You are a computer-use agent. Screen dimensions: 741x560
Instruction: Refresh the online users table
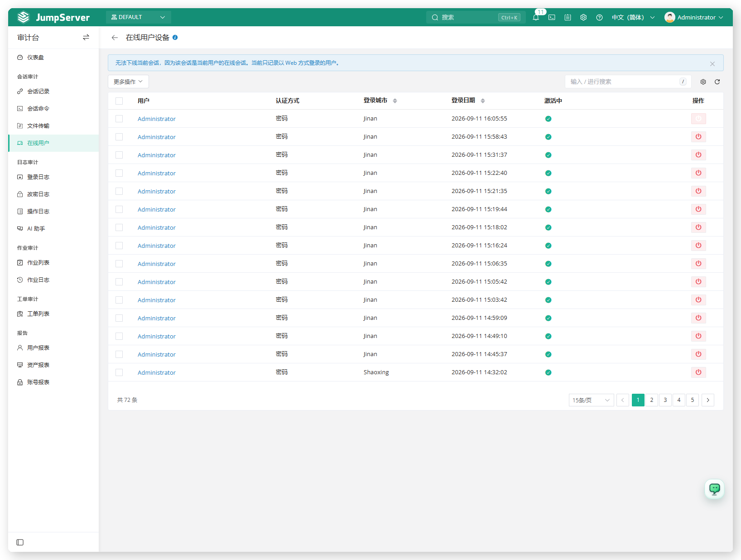(x=717, y=82)
